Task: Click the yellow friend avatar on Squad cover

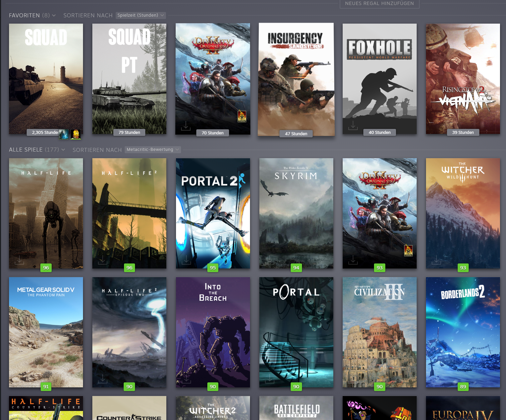Action: click(x=76, y=134)
